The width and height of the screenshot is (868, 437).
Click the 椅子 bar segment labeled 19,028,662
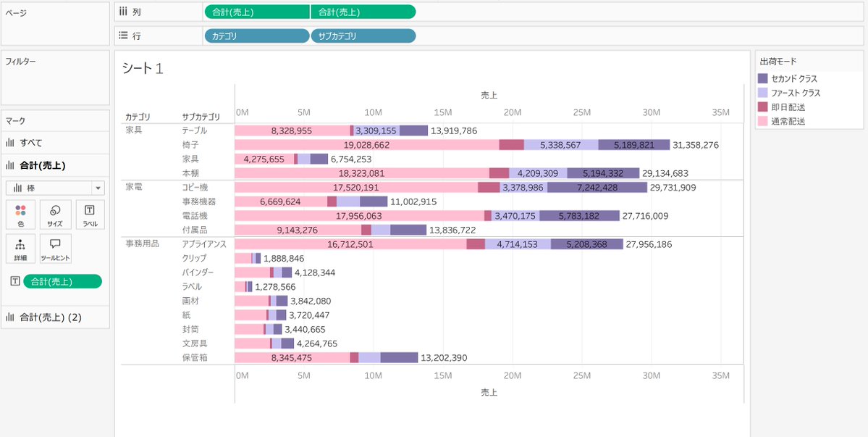coord(366,145)
